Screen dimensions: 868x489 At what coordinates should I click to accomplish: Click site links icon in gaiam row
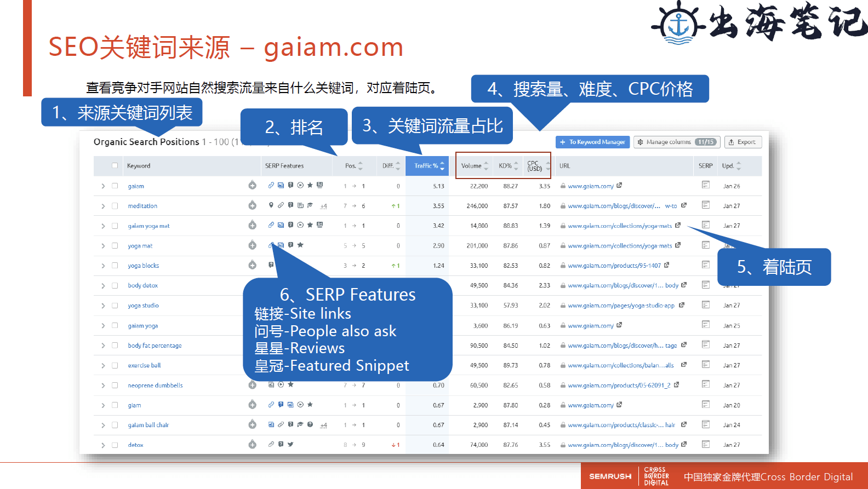[271, 185]
